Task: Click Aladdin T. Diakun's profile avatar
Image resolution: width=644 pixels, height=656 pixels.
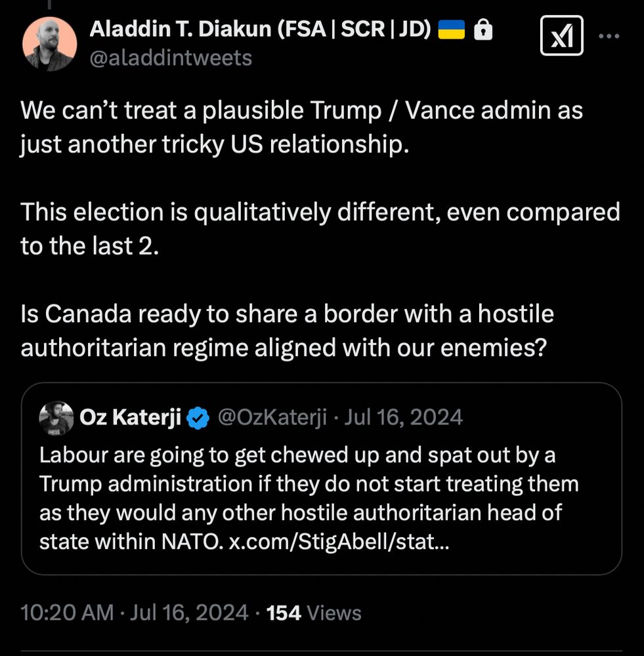Action: pyautogui.click(x=50, y=43)
